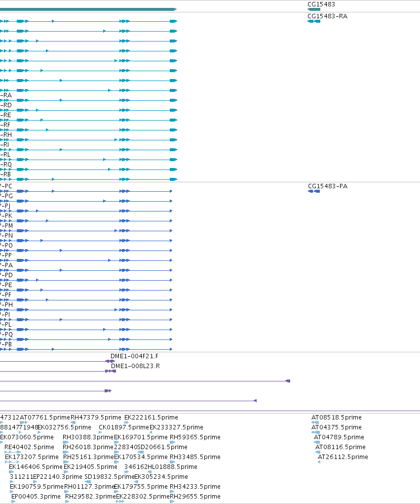The image size is (420, 504).
Task: Open AT07761.5prime EST label
Action: 44,418
